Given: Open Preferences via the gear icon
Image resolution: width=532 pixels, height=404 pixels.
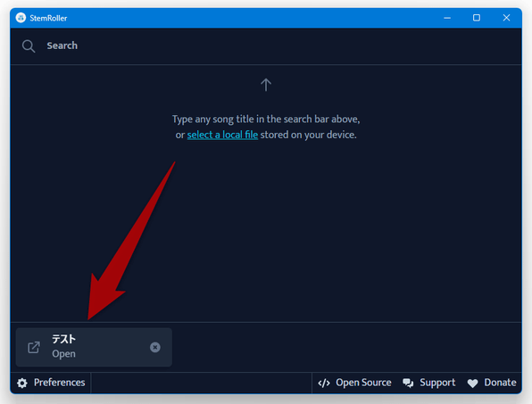Looking at the screenshot, I should coord(22,383).
